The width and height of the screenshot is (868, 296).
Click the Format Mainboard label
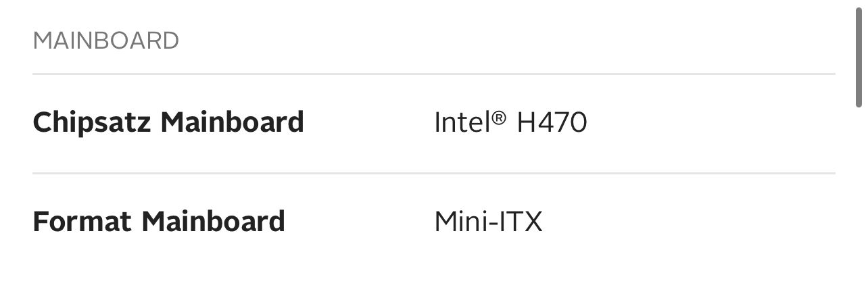tap(158, 222)
